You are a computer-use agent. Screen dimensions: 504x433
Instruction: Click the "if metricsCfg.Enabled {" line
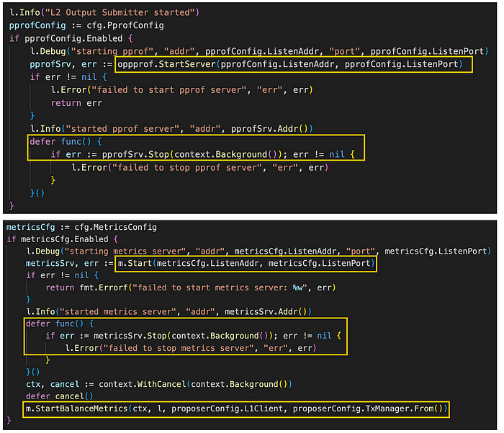63,239
